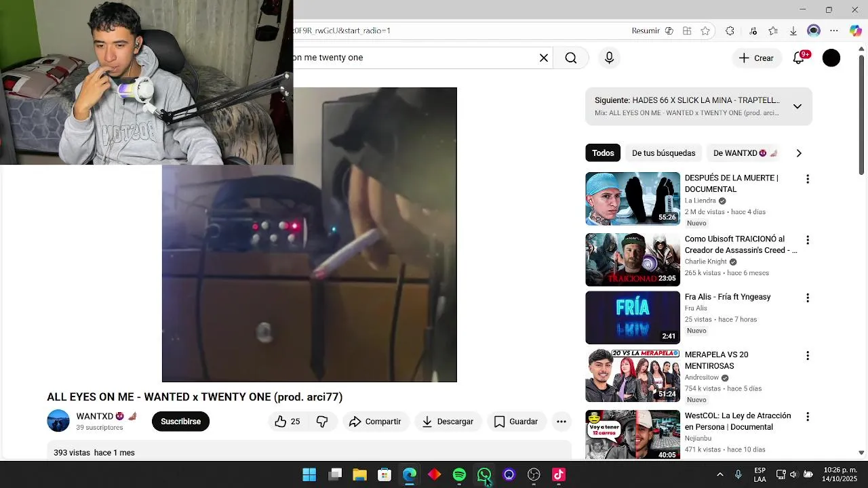Open Copilot in Edge toolbar

[856, 30]
